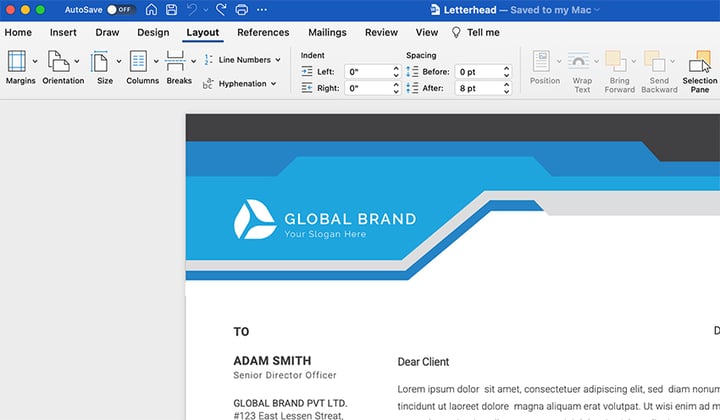Expand the Position dropdown arrow

559,61
